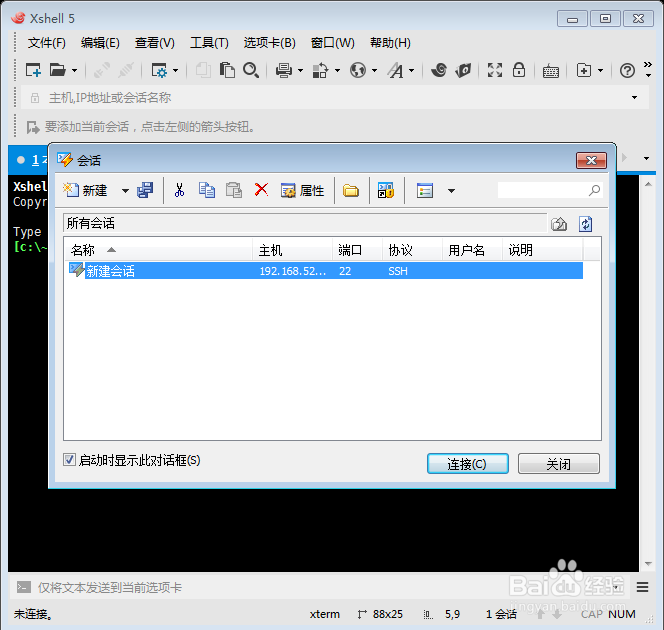
Task: Click the font letter A icon
Action: coord(396,70)
